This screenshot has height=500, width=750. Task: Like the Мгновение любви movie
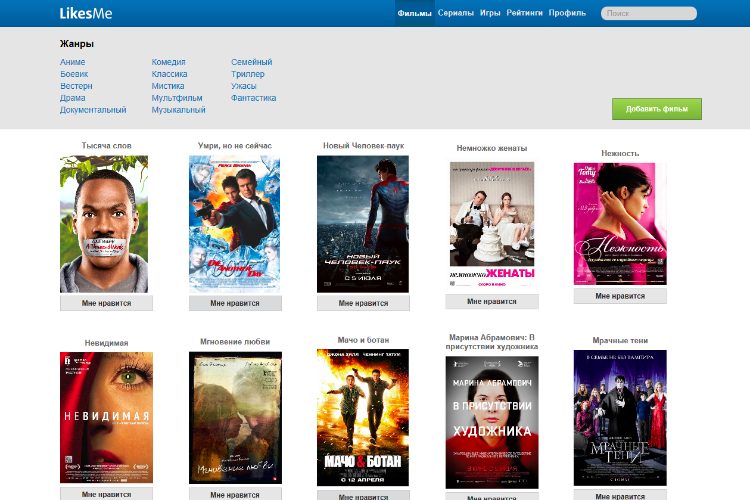click(235, 494)
